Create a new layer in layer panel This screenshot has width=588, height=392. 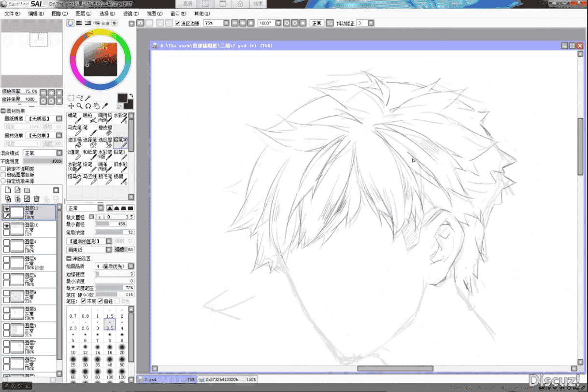click(x=8, y=190)
